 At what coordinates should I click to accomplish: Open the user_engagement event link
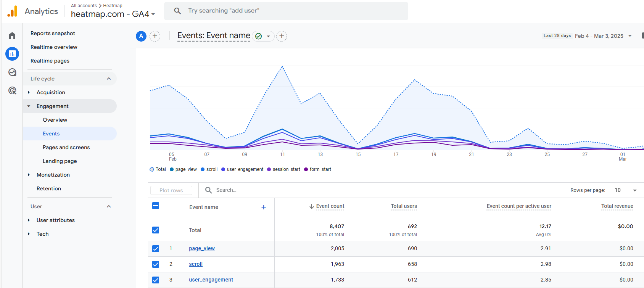pyautogui.click(x=211, y=280)
